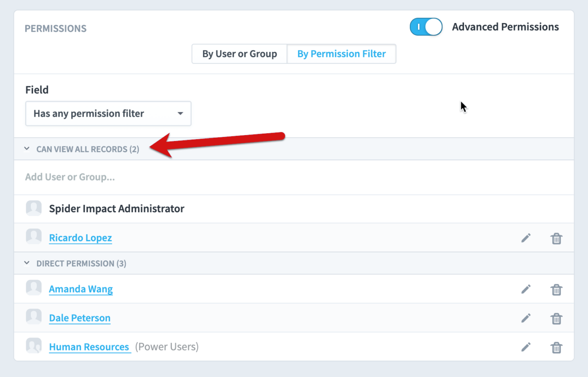This screenshot has width=588, height=377.
Task: Click Amanda Wang's profile avatar icon
Action: point(34,289)
